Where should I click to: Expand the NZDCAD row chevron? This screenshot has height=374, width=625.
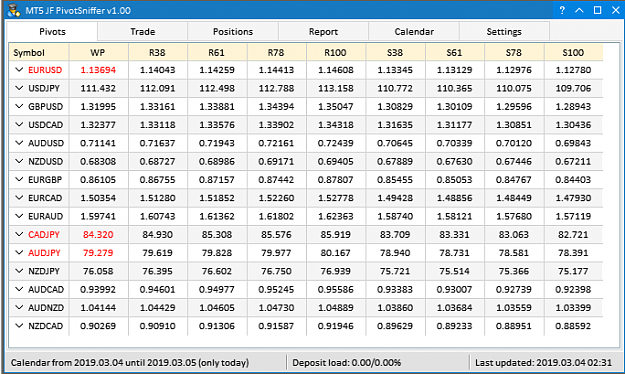pyautogui.click(x=19, y=326)
